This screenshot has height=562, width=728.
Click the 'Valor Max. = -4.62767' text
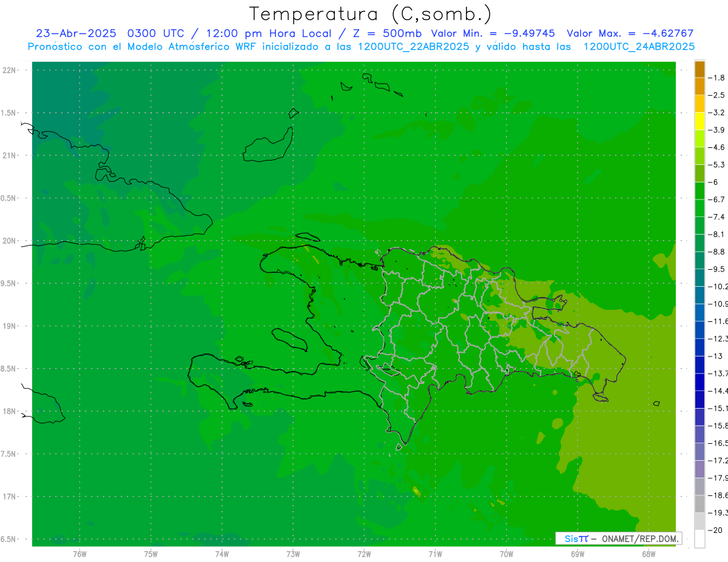point(630,33)
